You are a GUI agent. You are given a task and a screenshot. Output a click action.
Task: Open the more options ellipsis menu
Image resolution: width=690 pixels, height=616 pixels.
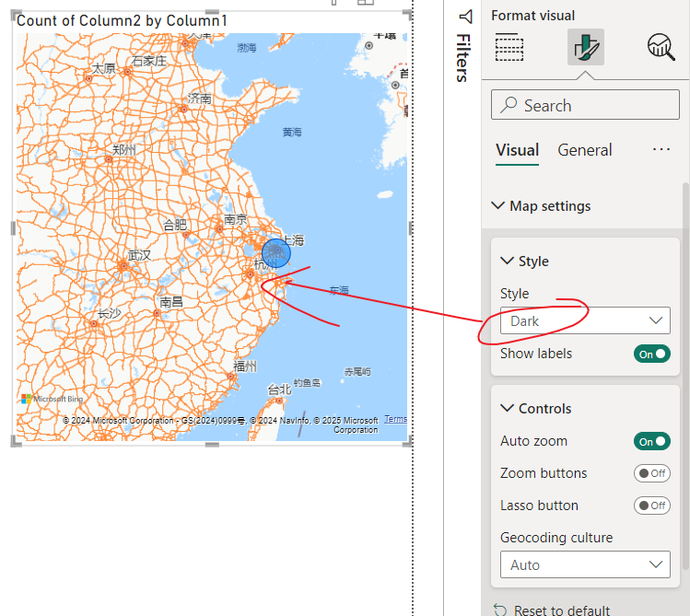[x=661, y=149]
